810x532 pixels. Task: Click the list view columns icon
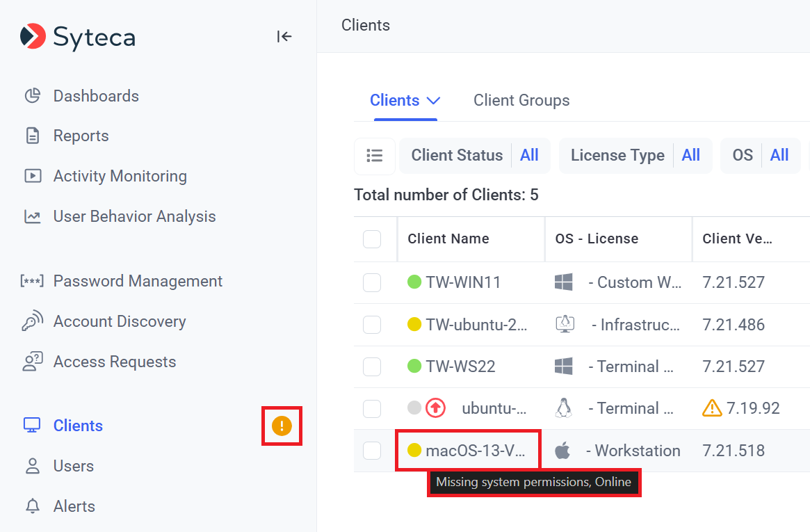click(375, 156)
